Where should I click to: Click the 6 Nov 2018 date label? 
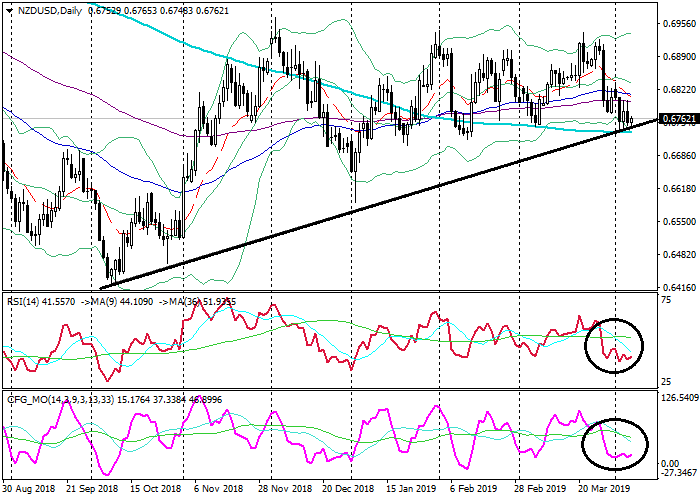217,490
